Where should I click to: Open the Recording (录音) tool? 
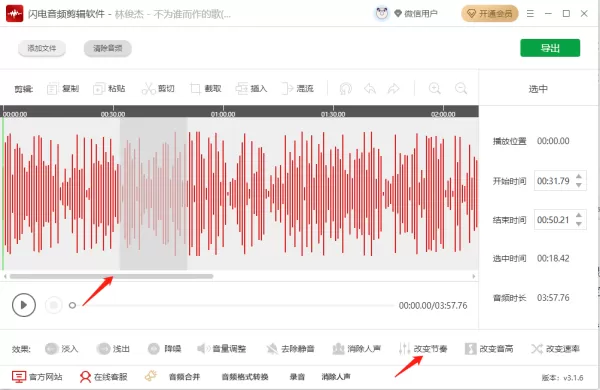pos(297,377)
